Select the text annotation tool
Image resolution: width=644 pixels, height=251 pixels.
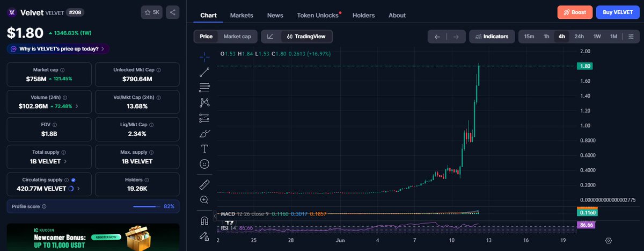[204, 148]
